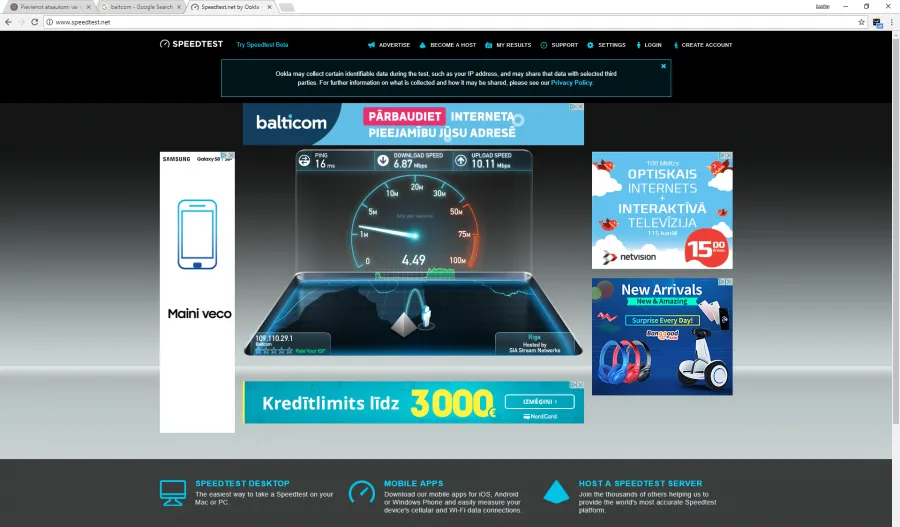This screenshot has width=900, height=527.
Task: Click the page vertical scrollbar
Action: 896,230
